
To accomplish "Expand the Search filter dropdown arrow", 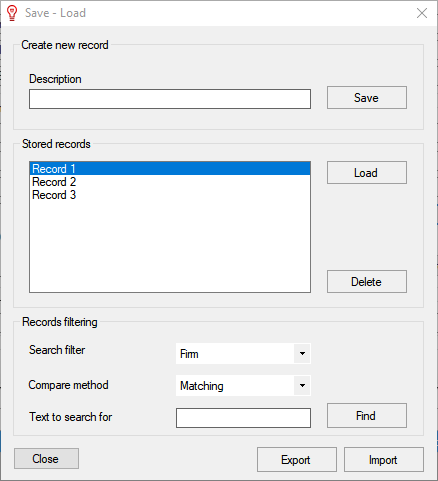I will [302, 354].
